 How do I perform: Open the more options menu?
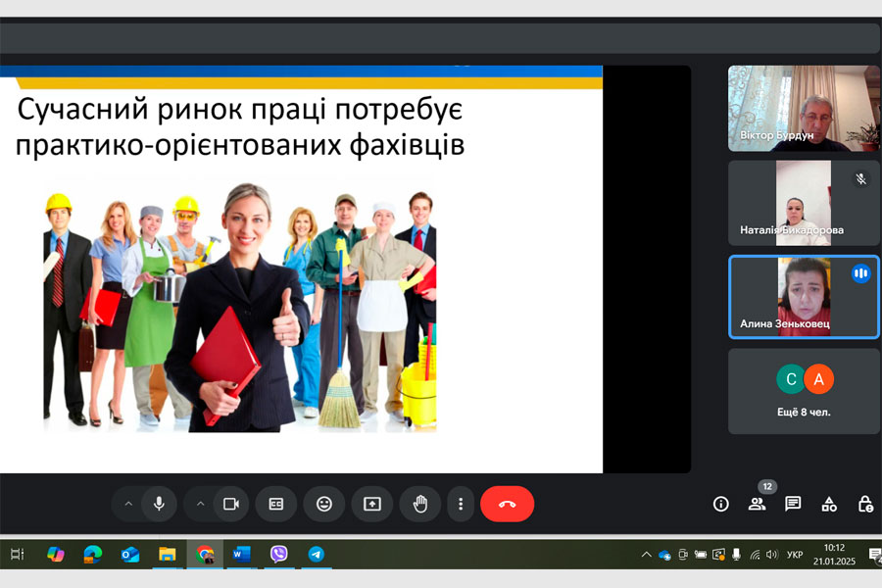461,504
